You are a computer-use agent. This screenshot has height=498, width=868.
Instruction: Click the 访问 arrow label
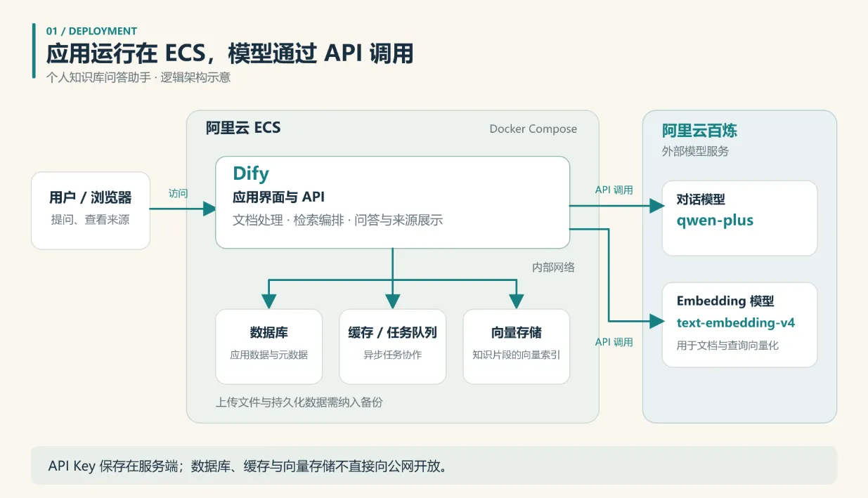(x=179, y=193)
